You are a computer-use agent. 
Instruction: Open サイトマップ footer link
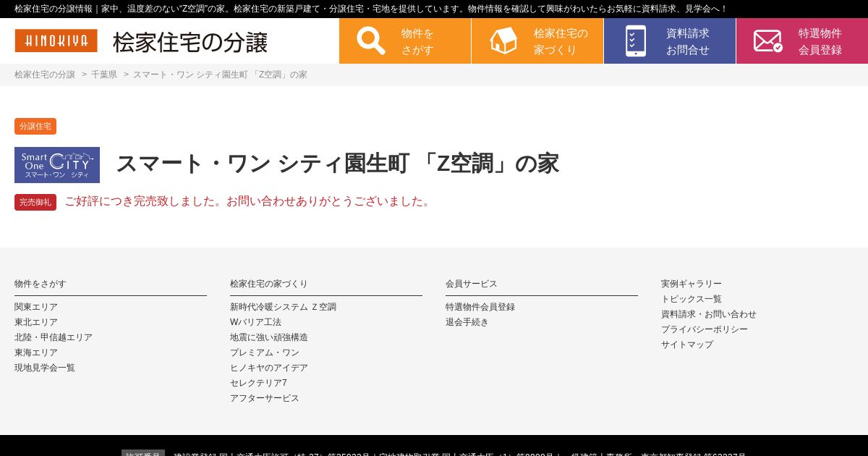pos(687,345)
